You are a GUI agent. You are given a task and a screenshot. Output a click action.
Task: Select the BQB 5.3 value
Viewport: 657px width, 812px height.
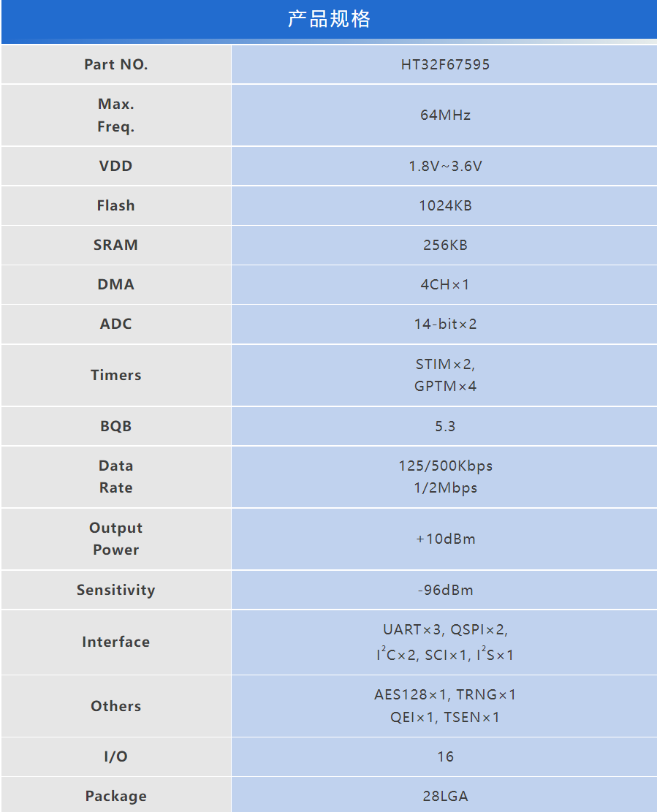pos(445,426)
